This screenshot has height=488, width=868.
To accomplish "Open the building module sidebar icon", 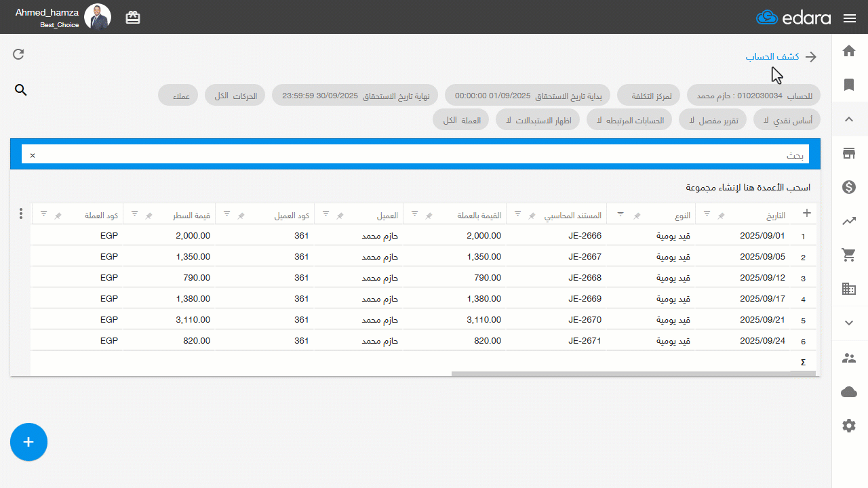I will point(849,289).
